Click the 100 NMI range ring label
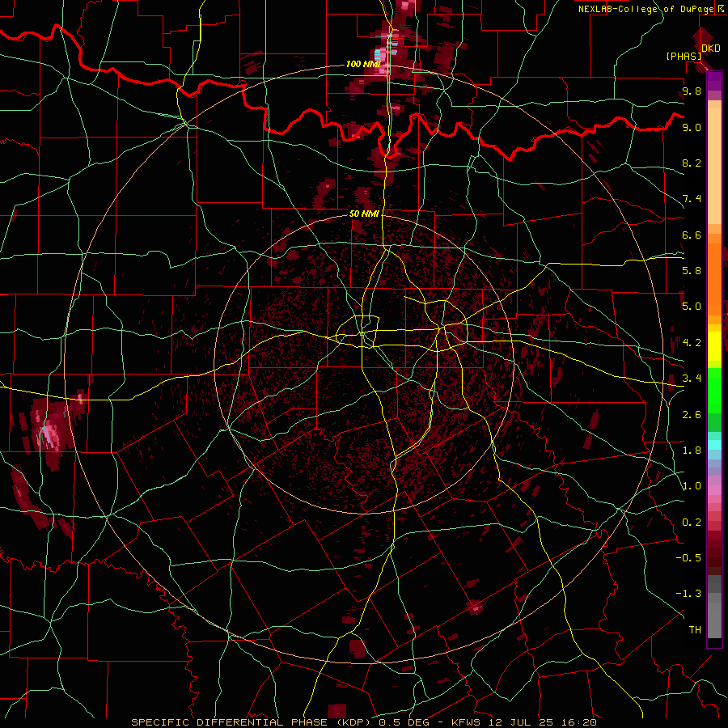The width and height of the screenshot is (728, 728). click(x=363, y=64)
